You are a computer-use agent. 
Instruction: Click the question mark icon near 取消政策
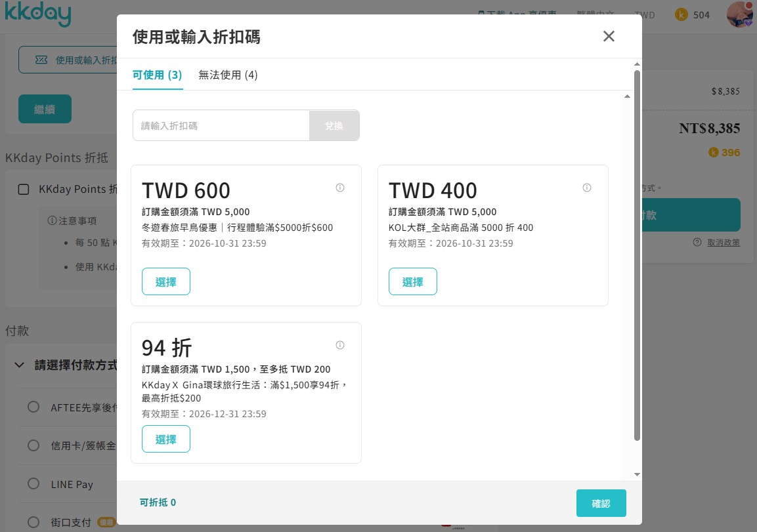click(x=697, y=242)
